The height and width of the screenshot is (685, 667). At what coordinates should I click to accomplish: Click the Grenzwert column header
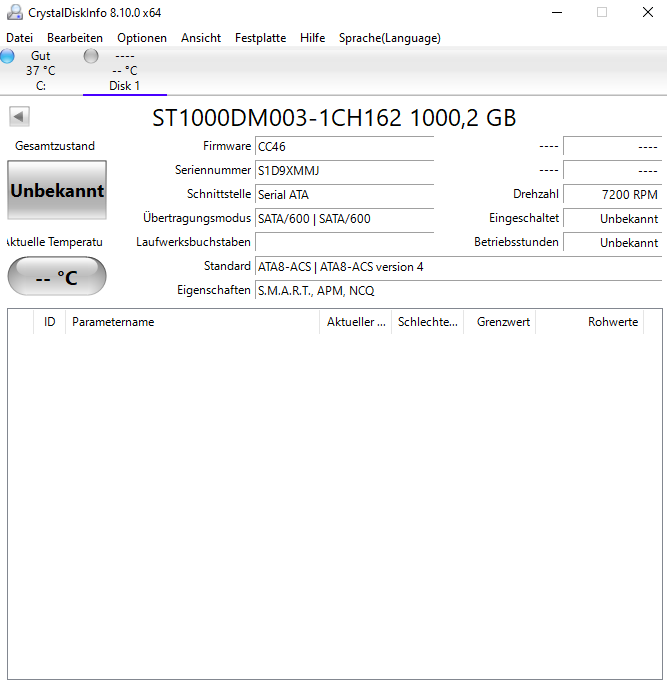coord(500,322)
